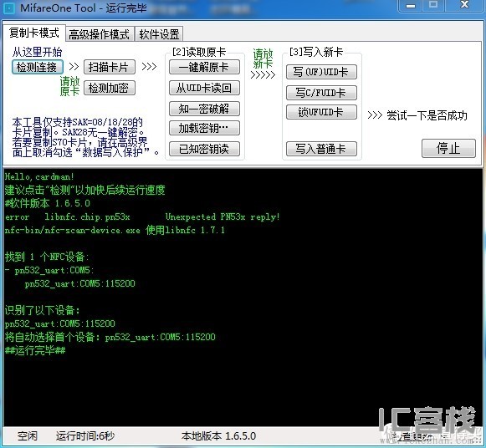Minimize the MifareOne Tool window
The height and width of the screenshot is (448, 486).
click(411, 6)
